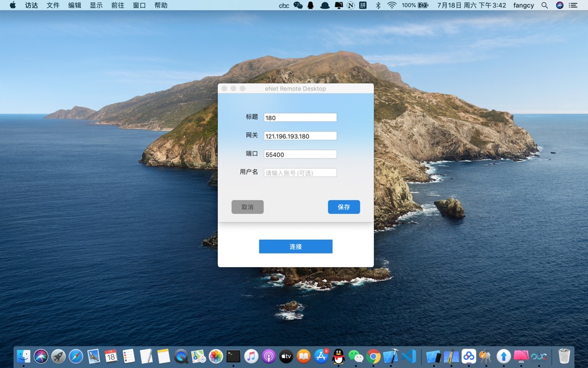Open Keychain Access in the Dock
This screenshot has width=588, height=368.
pos(485,356)
